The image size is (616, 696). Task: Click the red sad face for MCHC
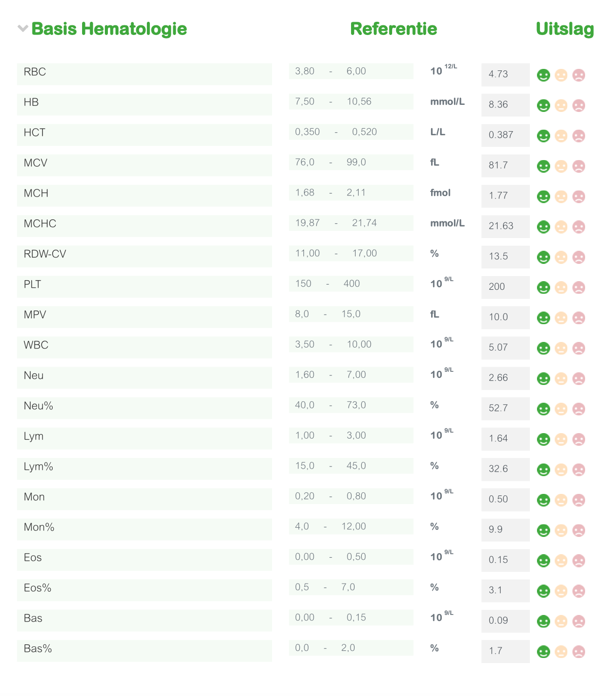tap(579, 227)
